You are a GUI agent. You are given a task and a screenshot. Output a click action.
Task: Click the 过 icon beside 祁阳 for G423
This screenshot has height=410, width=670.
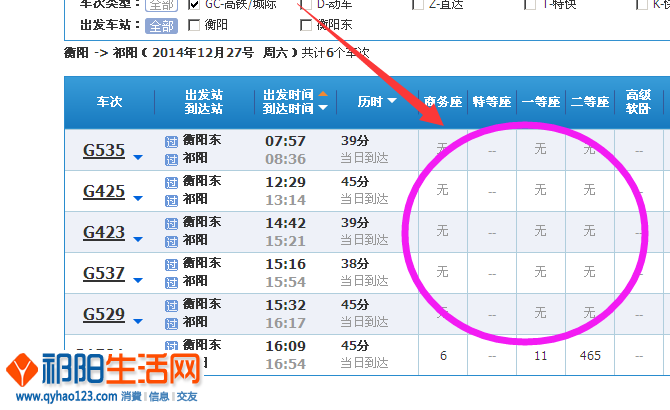pos(171,242)
